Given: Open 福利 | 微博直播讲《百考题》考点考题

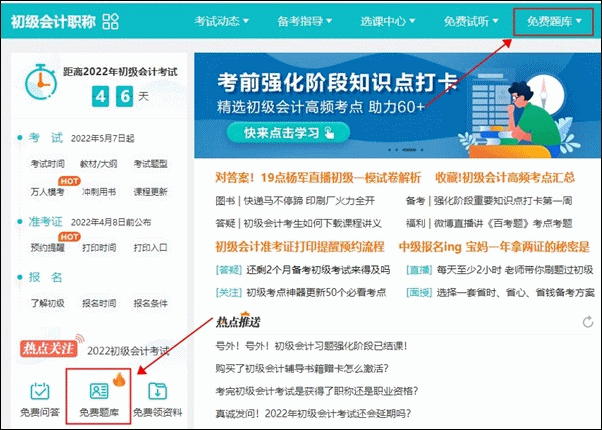Looking at the screenshot, I should [x=489, y=223].
